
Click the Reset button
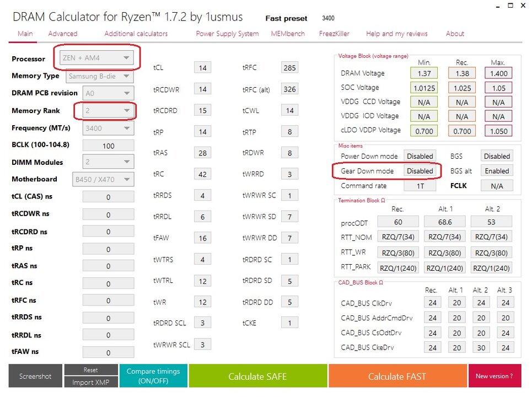click(91, 370)
